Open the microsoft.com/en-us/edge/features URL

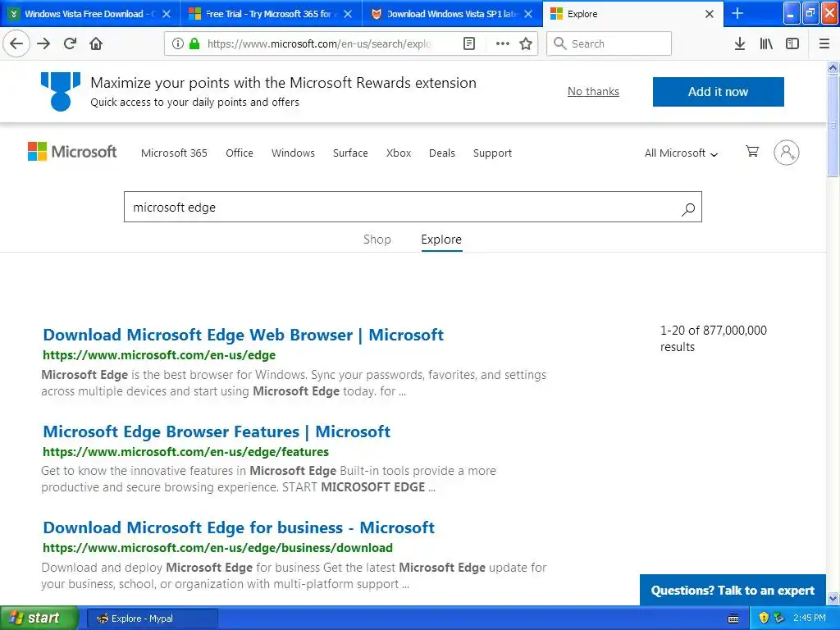point(186,452)
